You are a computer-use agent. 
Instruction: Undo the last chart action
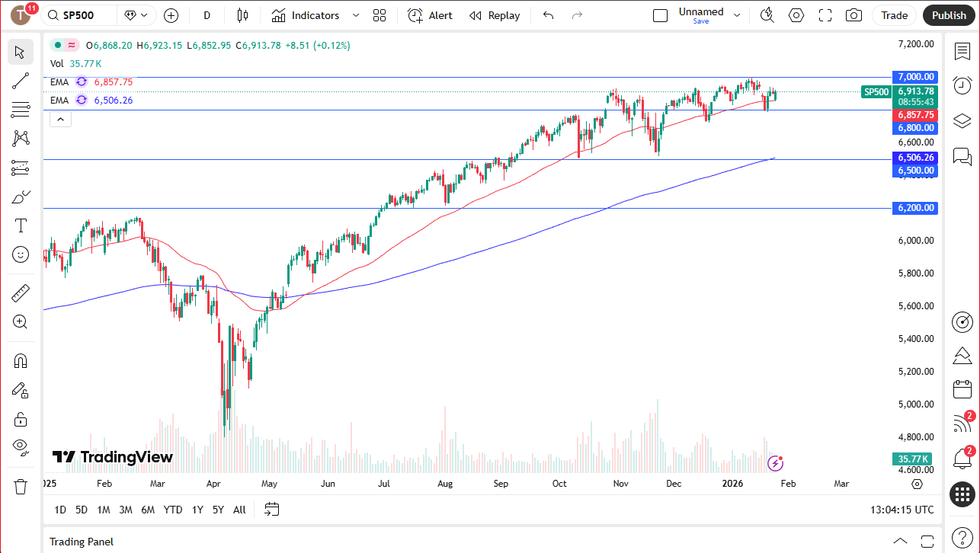pyautogui.click(x=548, y=15)
